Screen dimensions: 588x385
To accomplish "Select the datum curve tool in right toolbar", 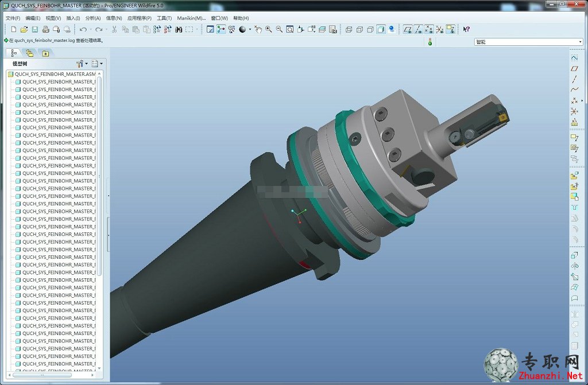I will click(x=574, y=90).
